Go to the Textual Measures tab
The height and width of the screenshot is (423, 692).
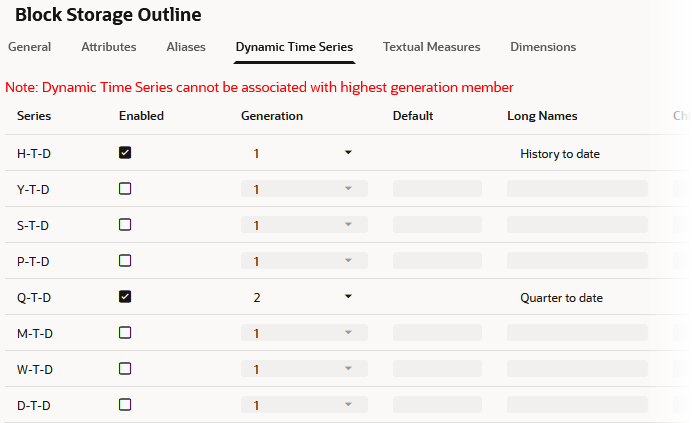[432, 47]
